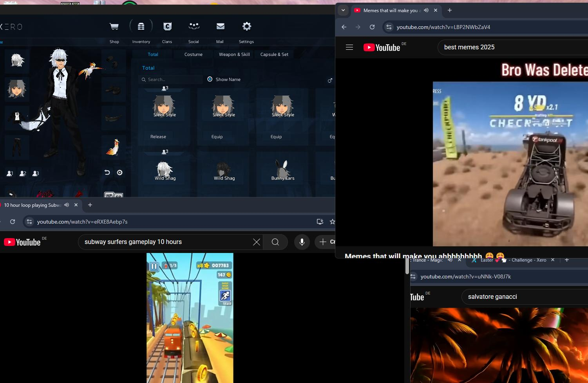Toggle the Show Name radio button
Screen dimensions: 588x383
point(210,79)
